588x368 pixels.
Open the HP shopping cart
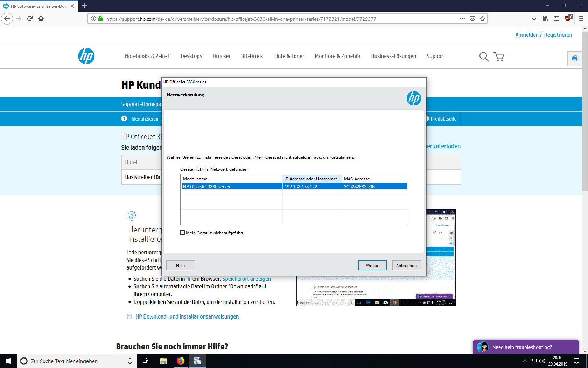499,56
